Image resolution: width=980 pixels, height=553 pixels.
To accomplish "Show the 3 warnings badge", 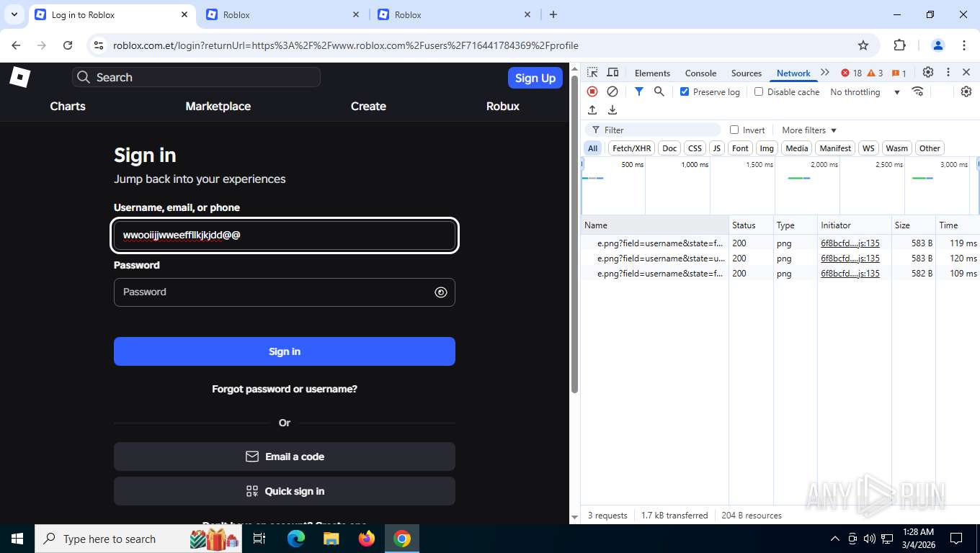I will (875, 73).
